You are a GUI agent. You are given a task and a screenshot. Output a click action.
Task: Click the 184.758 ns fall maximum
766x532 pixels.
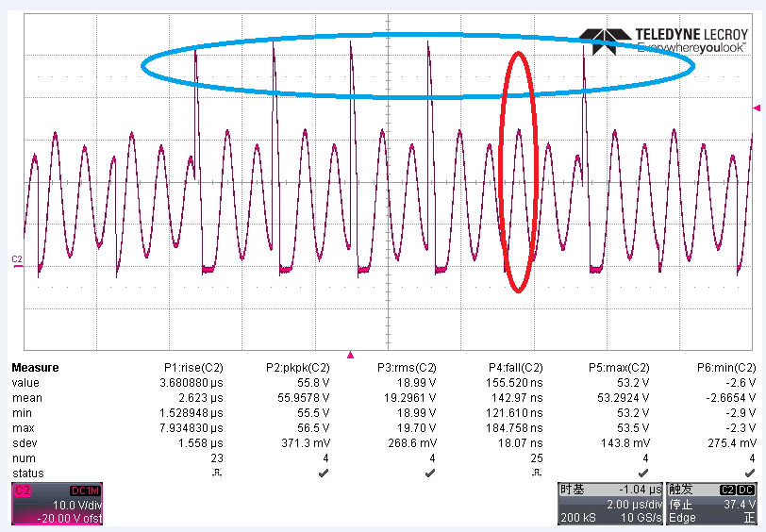(x=514, y=428)
